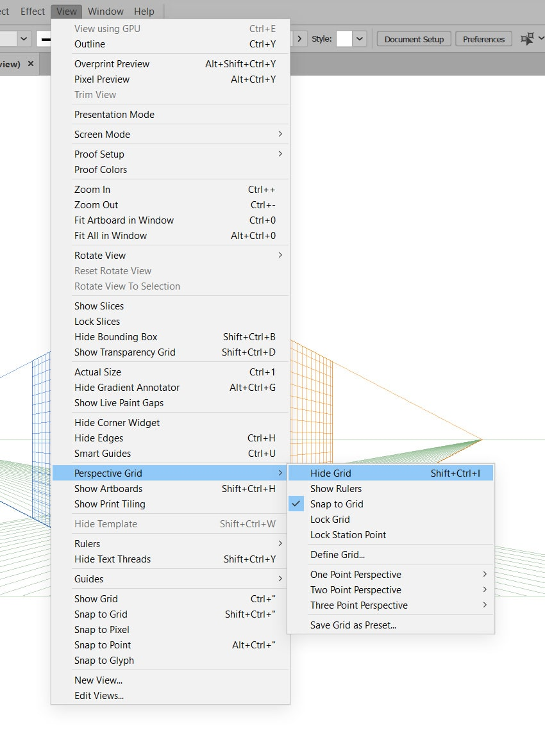Viewport: 545px width, 756px height.
Task: Select Show Live Paint Gaps
Action: pyautogui.click(x=171, y=403)
